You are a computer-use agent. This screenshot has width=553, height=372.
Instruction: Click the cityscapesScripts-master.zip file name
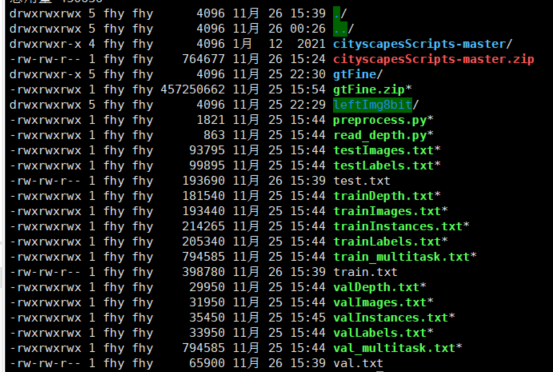tap(433, 59)
